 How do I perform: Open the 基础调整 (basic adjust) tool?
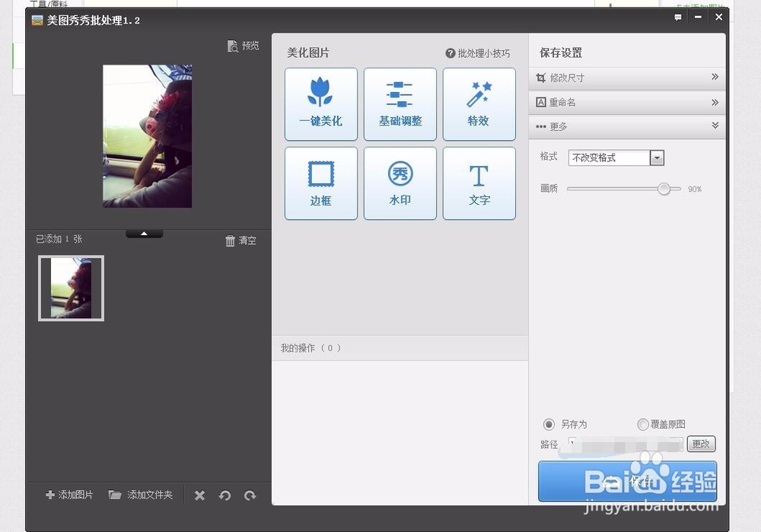tap(400, 104)
